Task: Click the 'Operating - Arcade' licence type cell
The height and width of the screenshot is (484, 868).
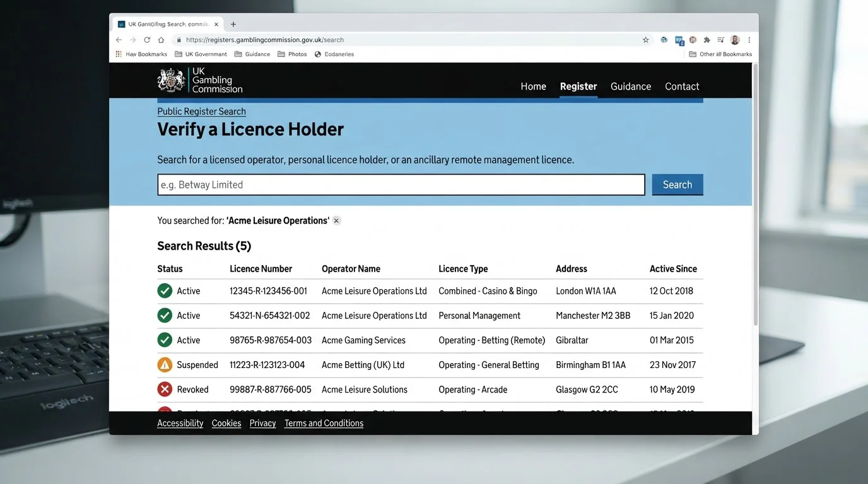Action: [472, 389]
